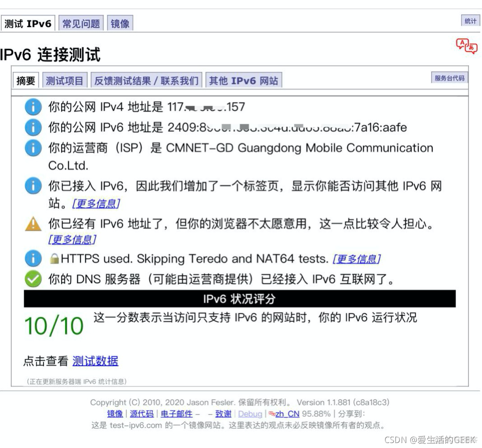Select the 摘要 tab
Viewport: 482px width, 448px height.
[x=26, y=81]
